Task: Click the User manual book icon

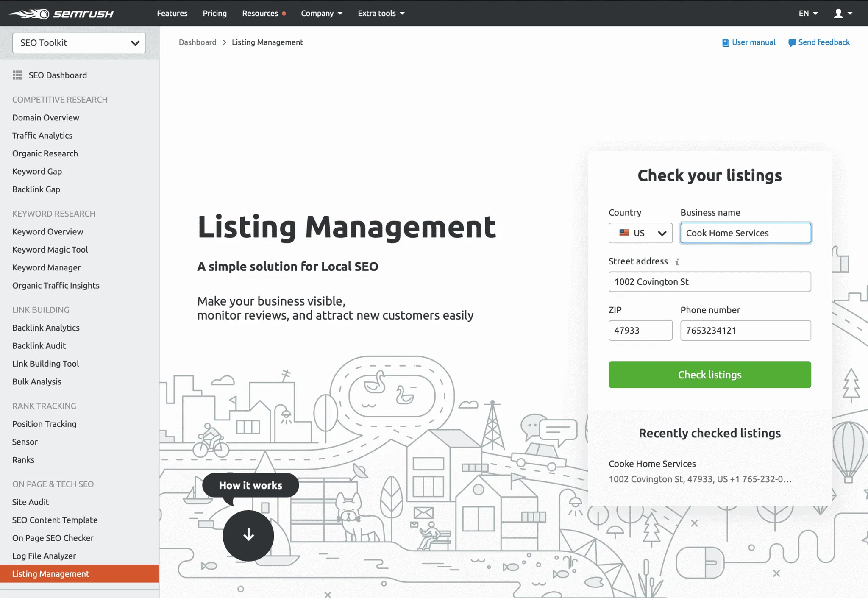Action: pos(725,42)
